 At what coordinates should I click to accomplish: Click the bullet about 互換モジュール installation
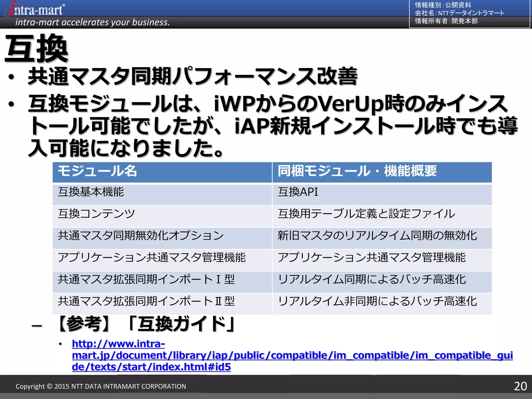point(273,126)
